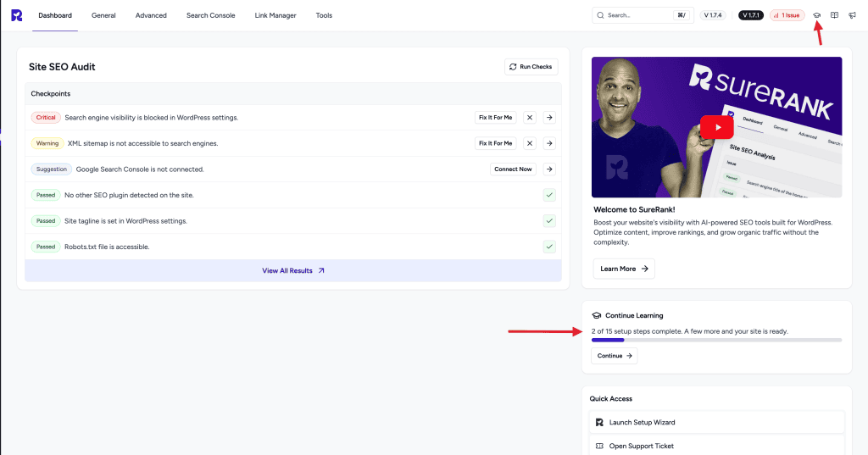Click Continue under Continue Learning
The image size is (868, 455).
coord(615,356)
